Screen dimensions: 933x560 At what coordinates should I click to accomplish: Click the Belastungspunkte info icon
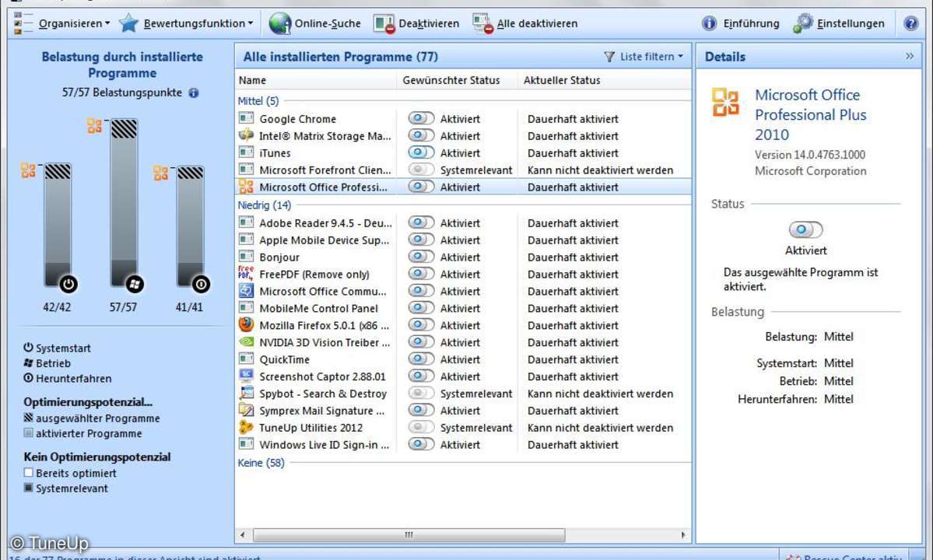[194, 93]
